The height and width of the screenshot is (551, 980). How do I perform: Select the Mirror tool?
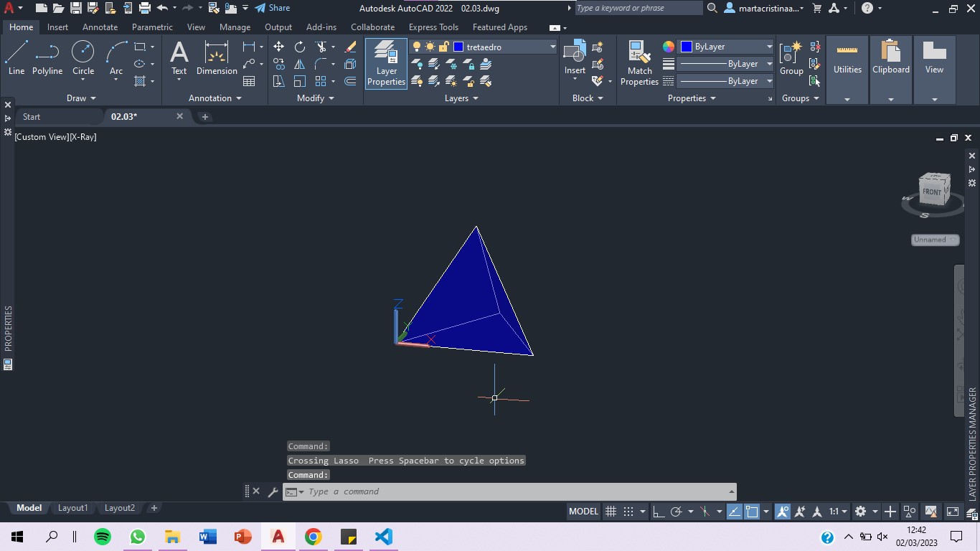[x=300, y=64]
